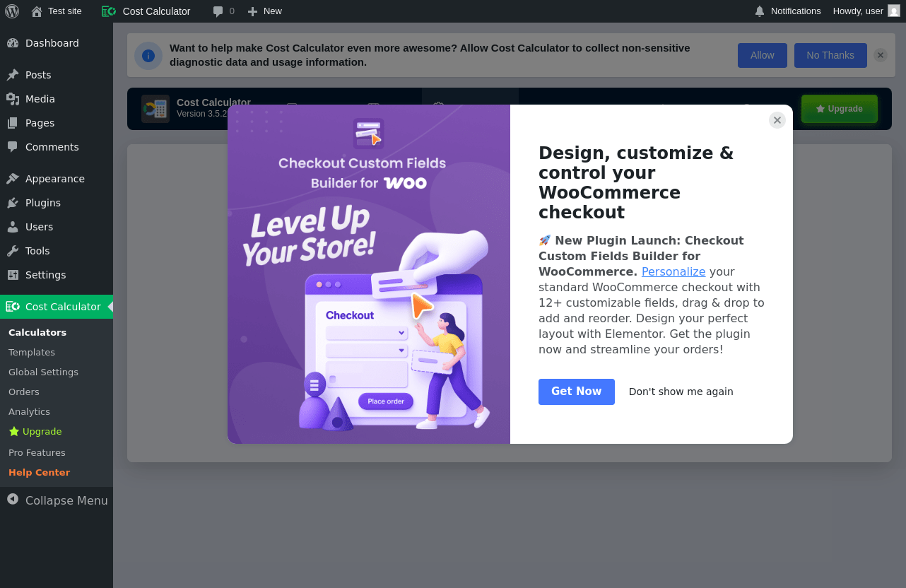Open Posts in sidebar
The width and height of the screenshot is (906, 588).
(x=57, y=75)
